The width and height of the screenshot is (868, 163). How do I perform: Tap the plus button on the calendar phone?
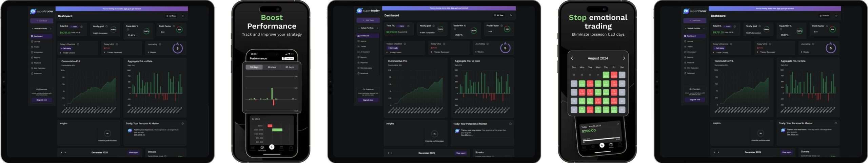click(602, 145)
